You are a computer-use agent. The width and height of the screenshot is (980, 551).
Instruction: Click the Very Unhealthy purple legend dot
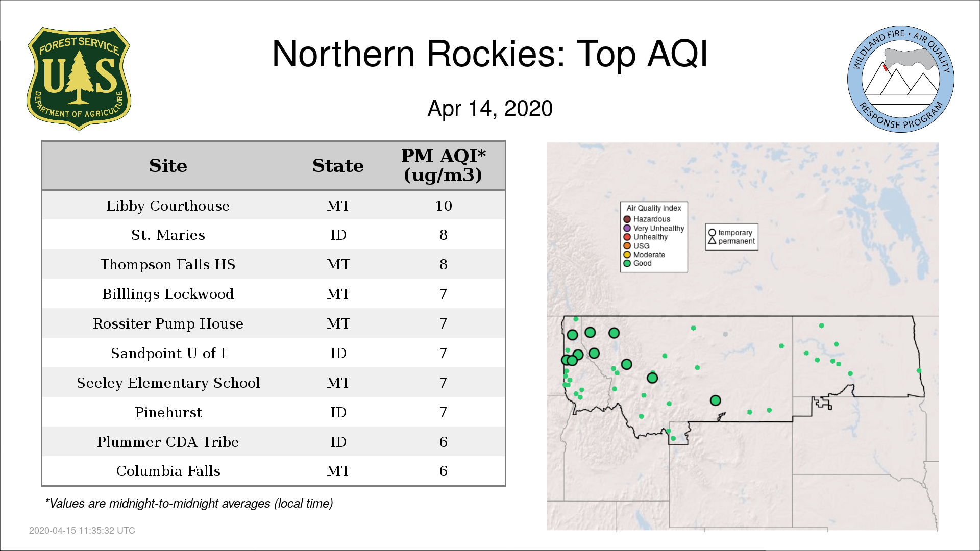click(x=627, y=228)
